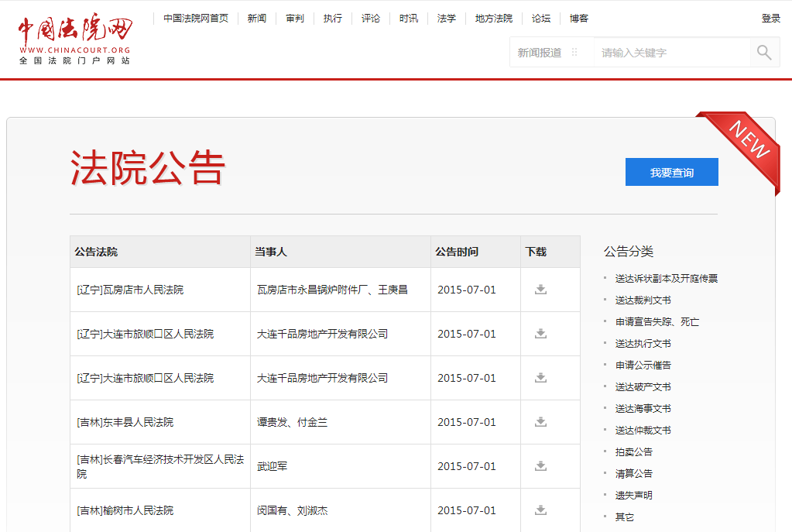Open 送达诉状副本及开庭传票 category

coord(666,279)
